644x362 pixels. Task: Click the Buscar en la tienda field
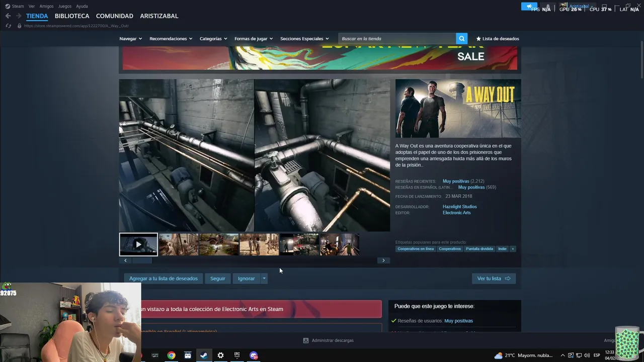pos(397,39)
